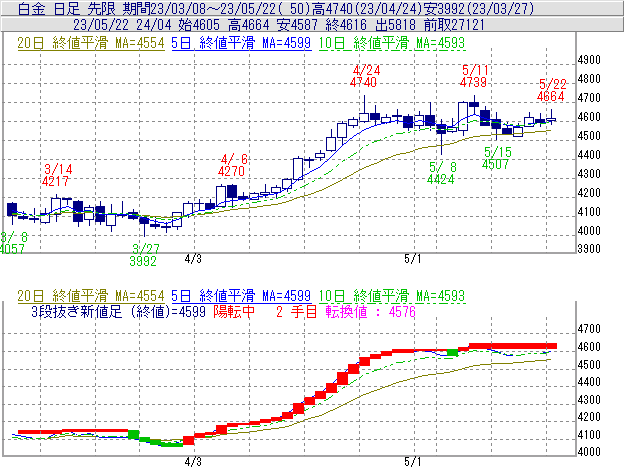Click the long red bar at top of lower chart
Viewport: 624px width, 475px height.
tap(513, 346)
